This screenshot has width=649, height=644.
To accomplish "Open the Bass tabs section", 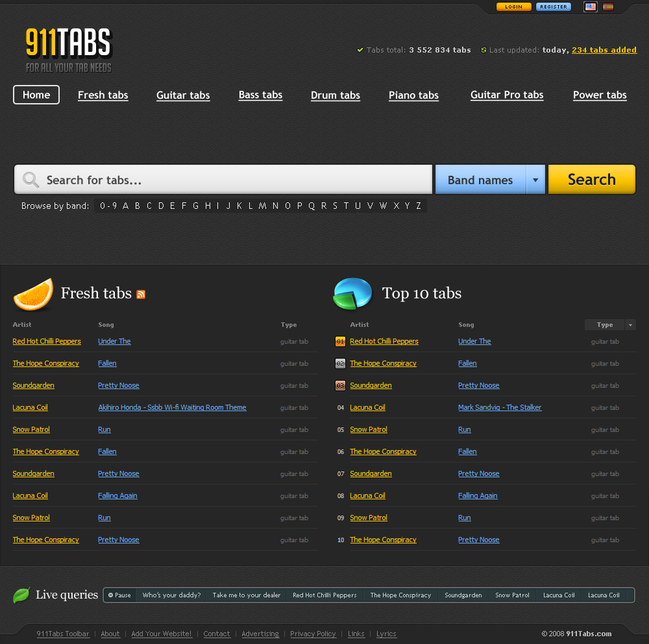I will click(260, 95).
